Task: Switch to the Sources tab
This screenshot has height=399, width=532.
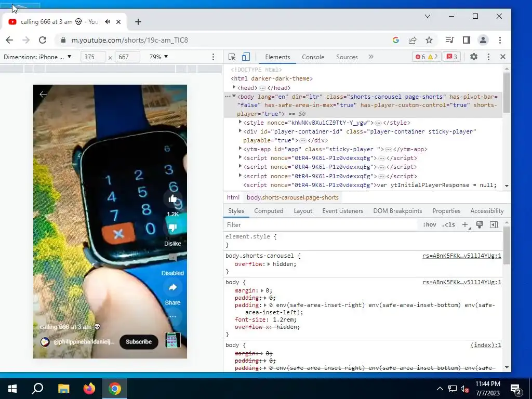Action: pyautogui.click(x=347, y=57)
